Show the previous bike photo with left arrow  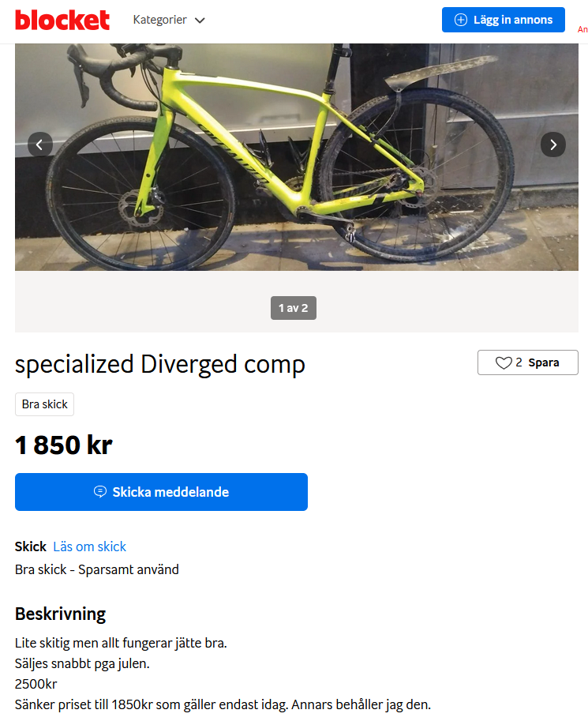click(40, 145)
